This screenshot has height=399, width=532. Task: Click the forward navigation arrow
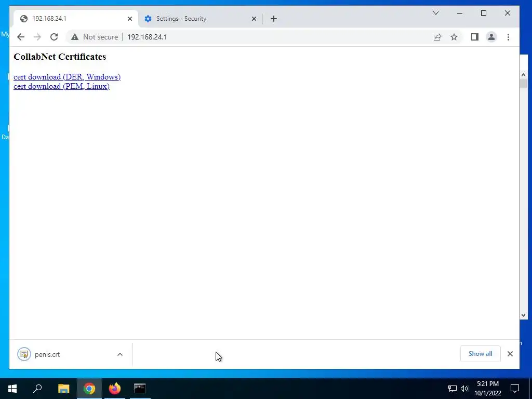click(37, 37)
